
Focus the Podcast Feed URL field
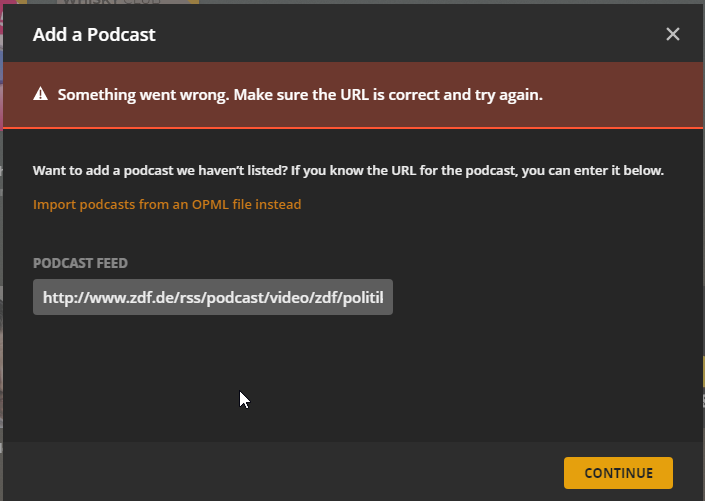[x=213, y=298]
